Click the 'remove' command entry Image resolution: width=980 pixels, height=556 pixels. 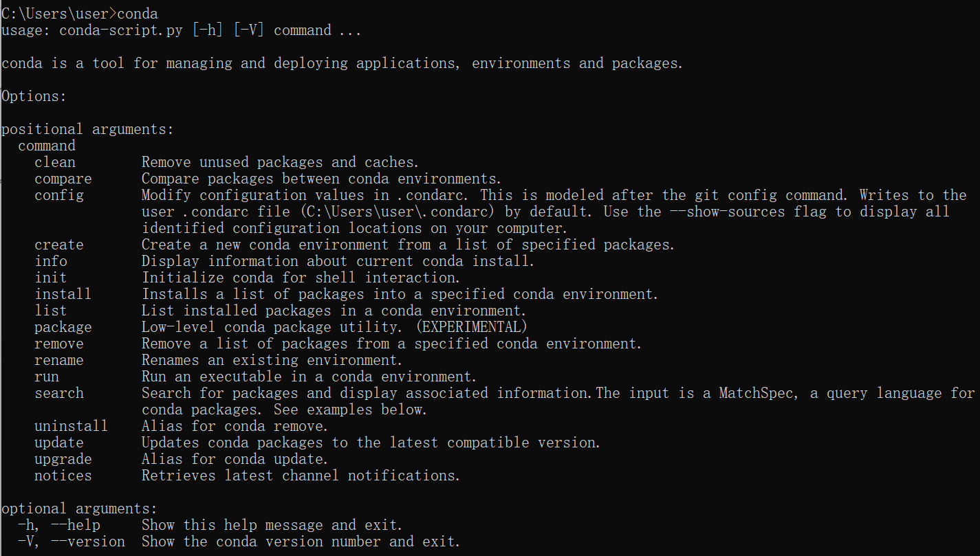click(59, 344)
